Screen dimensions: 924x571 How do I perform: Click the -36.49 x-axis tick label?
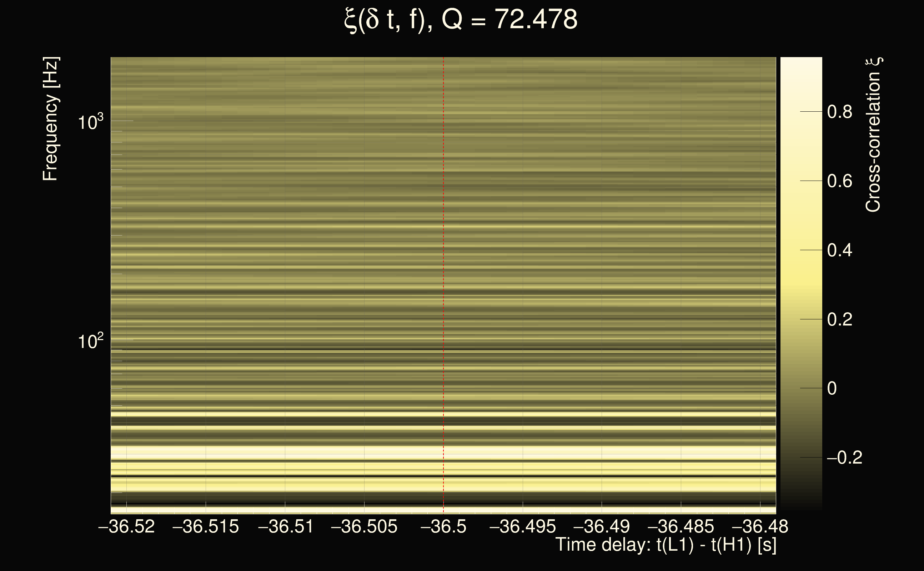(601, 526)
